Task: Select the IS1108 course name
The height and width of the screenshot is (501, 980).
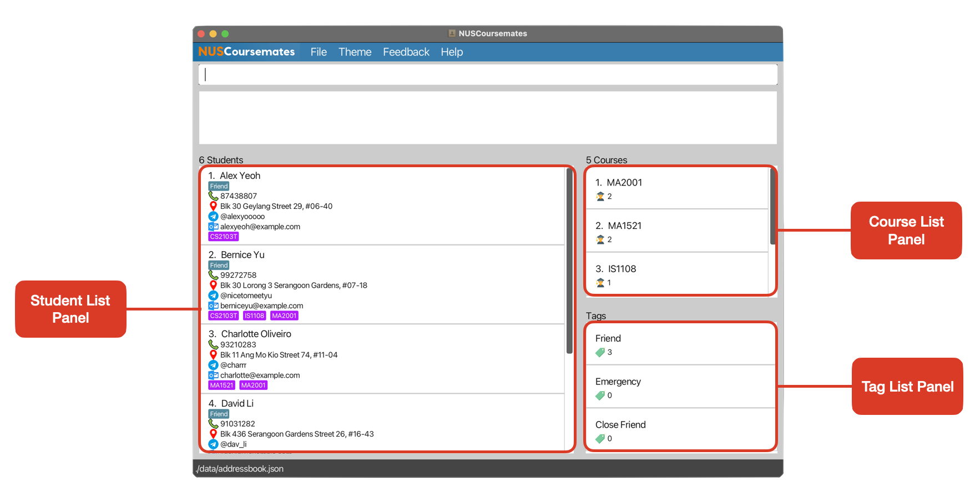Action: point(622,269)
